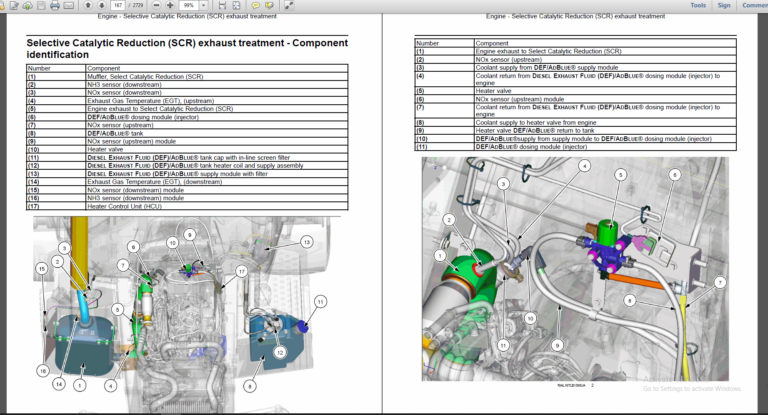The width and height of the screenshot is (768, 415).
Task: Open the Comment pane
Action: (752, 5)
